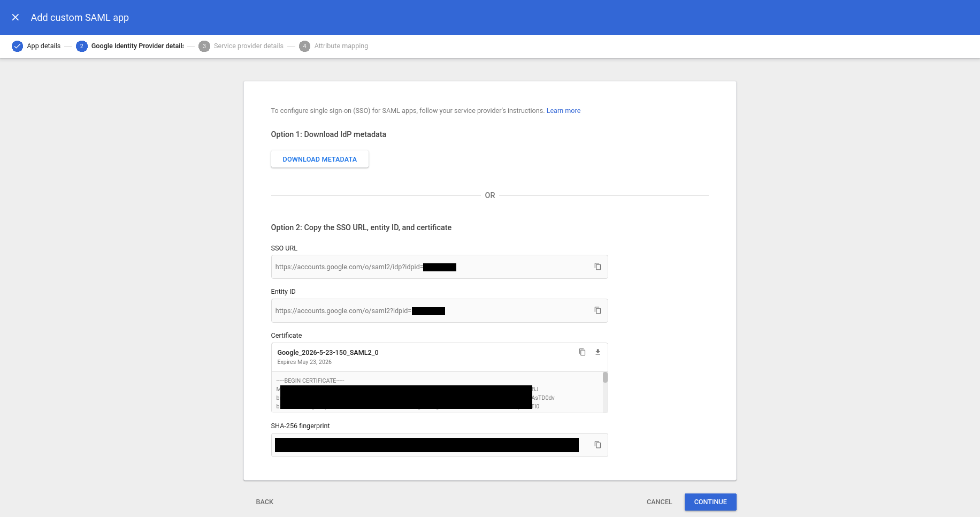980x517 pixels.
Task: Copy the SSO URL to clipboard
Action: click(598, 267)
